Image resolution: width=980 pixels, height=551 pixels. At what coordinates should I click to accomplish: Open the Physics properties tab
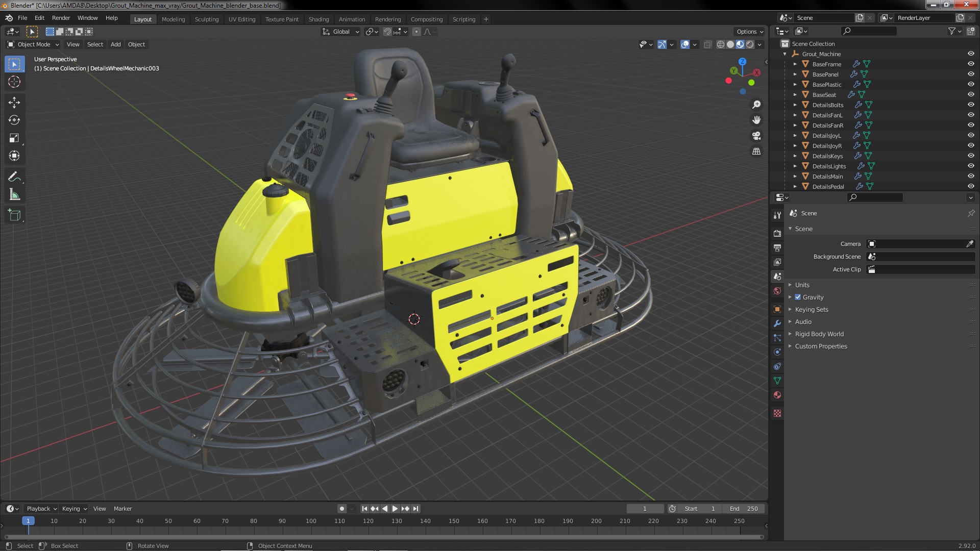(777, 352)
